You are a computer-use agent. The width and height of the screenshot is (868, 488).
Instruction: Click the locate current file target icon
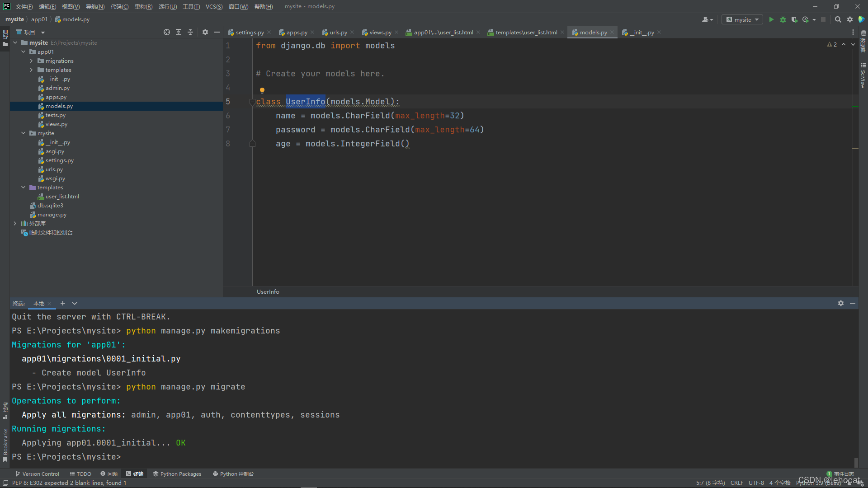(167, 32)
